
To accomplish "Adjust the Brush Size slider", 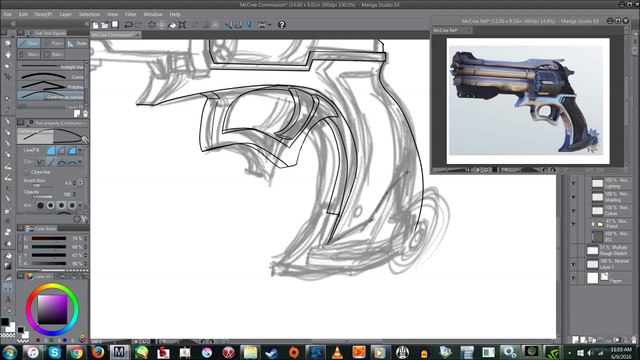I will coord(42,185).
